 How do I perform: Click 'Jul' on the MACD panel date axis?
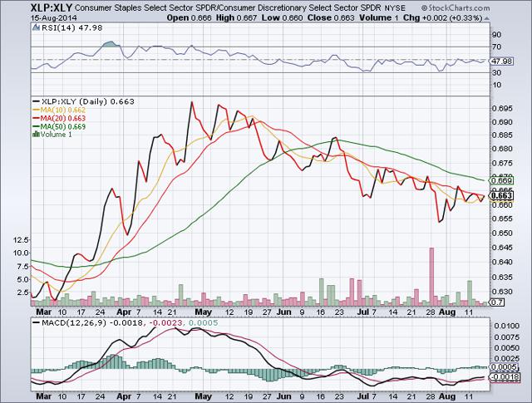[363, 396]
